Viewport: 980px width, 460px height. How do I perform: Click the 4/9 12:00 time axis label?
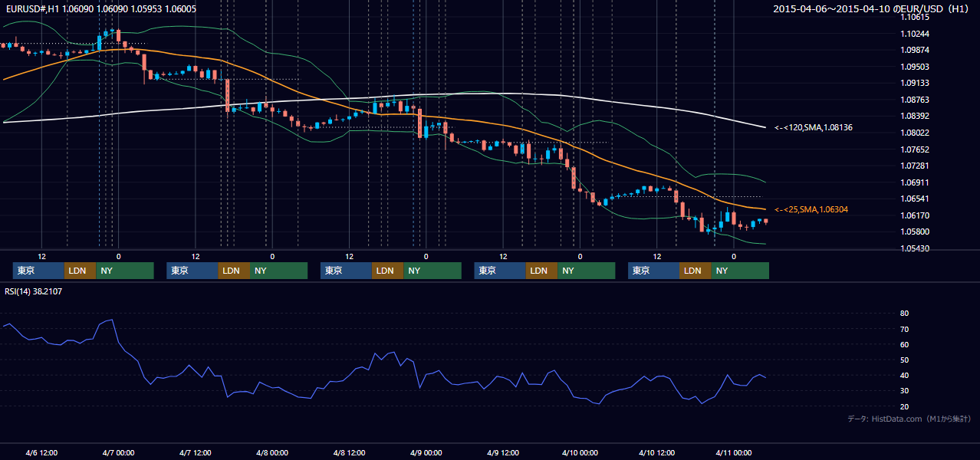pos(502,452)
